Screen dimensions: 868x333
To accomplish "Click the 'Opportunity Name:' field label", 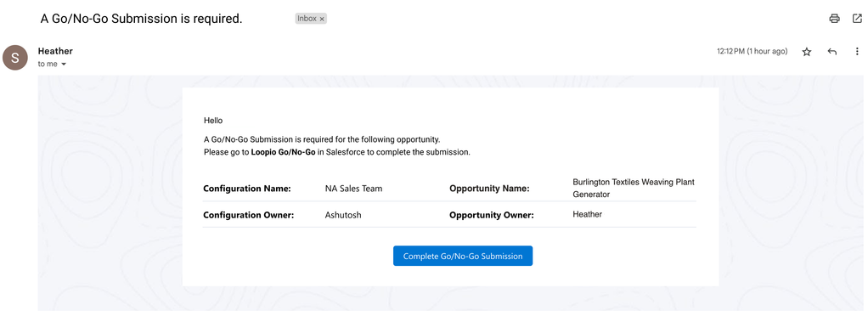I will (x=489, y=189).
